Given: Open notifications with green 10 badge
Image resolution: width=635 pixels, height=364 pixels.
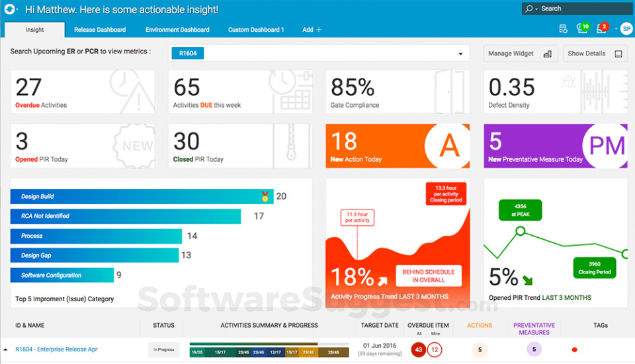Looking at the screenshot, I should coord(581,28).
